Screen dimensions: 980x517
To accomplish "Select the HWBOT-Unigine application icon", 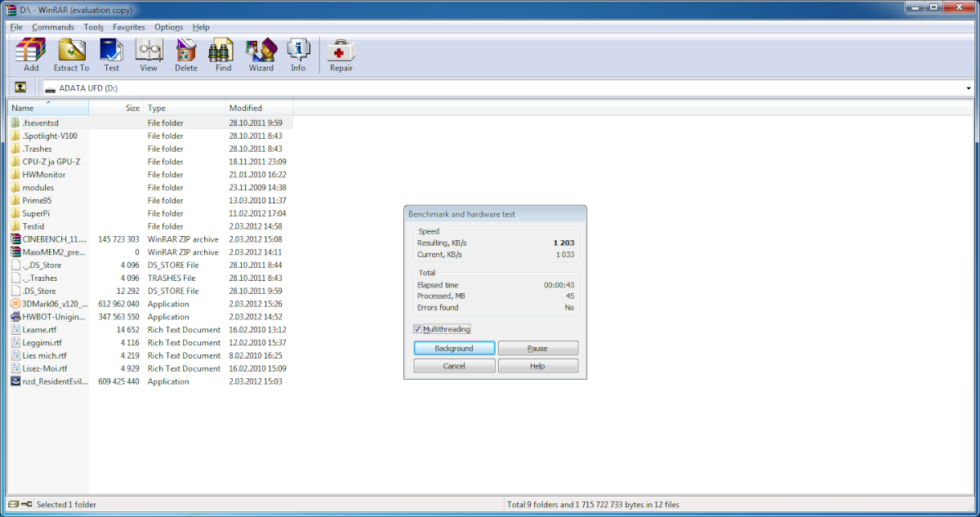I will [16, 317].
